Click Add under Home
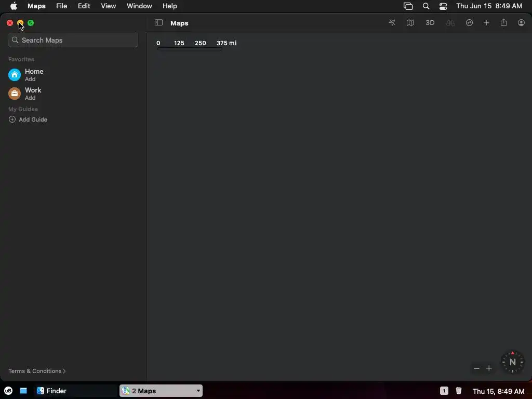 30,79
